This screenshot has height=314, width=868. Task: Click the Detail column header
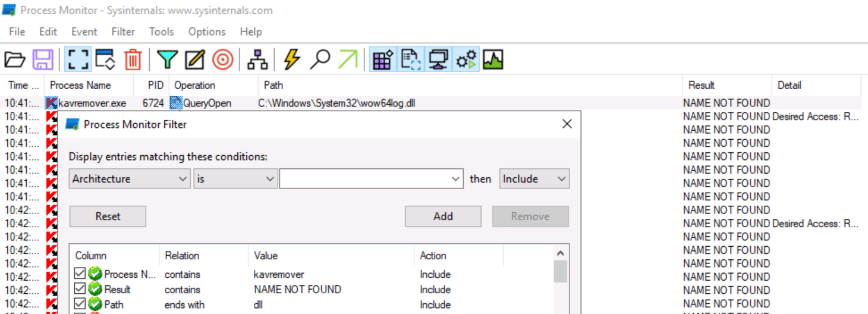click(x=816, y=85)
